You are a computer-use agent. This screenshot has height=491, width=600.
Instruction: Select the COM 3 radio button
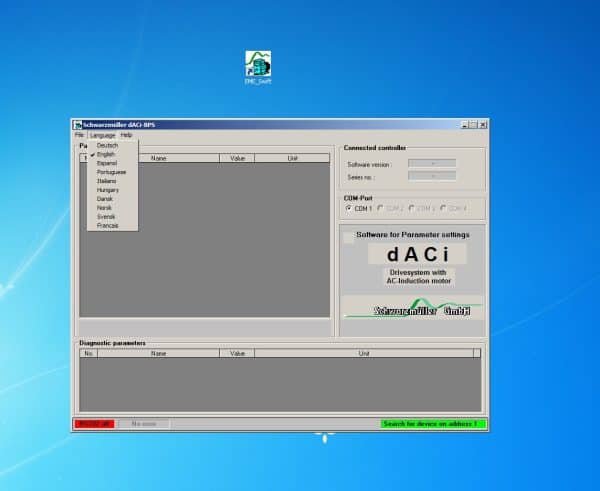411,208
